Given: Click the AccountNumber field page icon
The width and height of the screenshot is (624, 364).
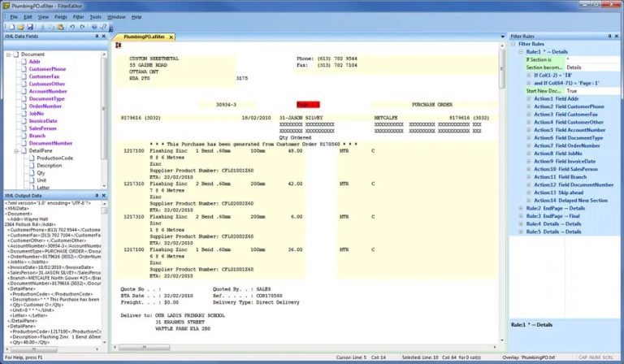Looking at the screenshot, I should (x=24, y=91).
